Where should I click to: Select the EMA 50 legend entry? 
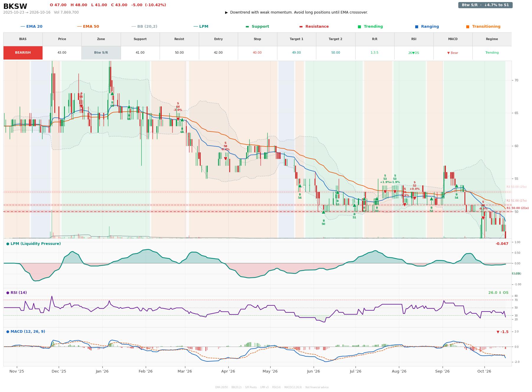(88, 27)
